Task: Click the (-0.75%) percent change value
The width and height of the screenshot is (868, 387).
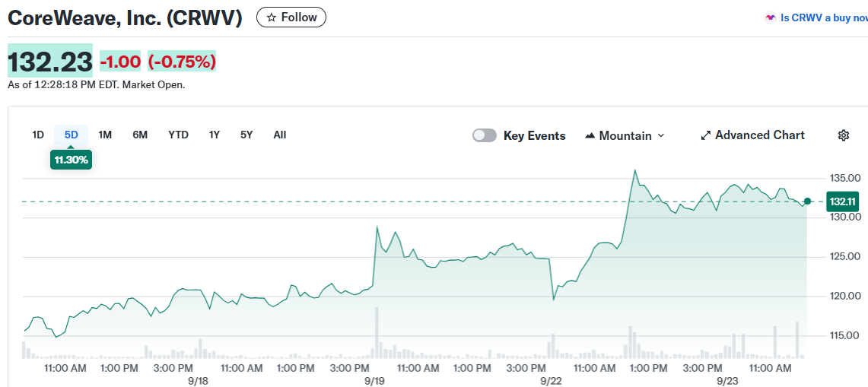Action: 182,62
